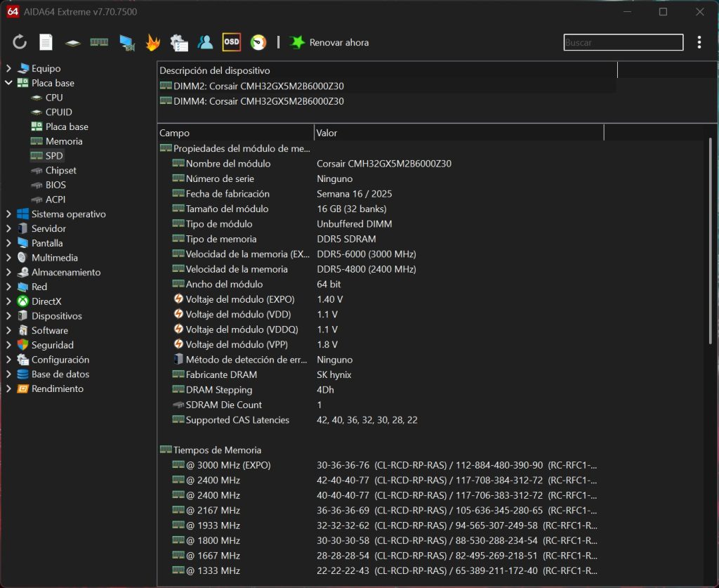Select DIMM4 Corsair device row
Image resolution: width=719 pixels, height=588 pixels.
[388, 101]
